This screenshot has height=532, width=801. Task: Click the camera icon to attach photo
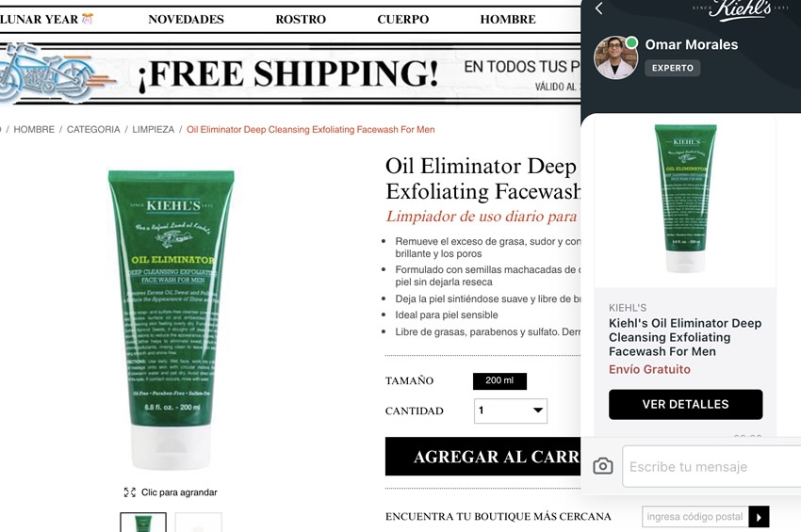603,466
